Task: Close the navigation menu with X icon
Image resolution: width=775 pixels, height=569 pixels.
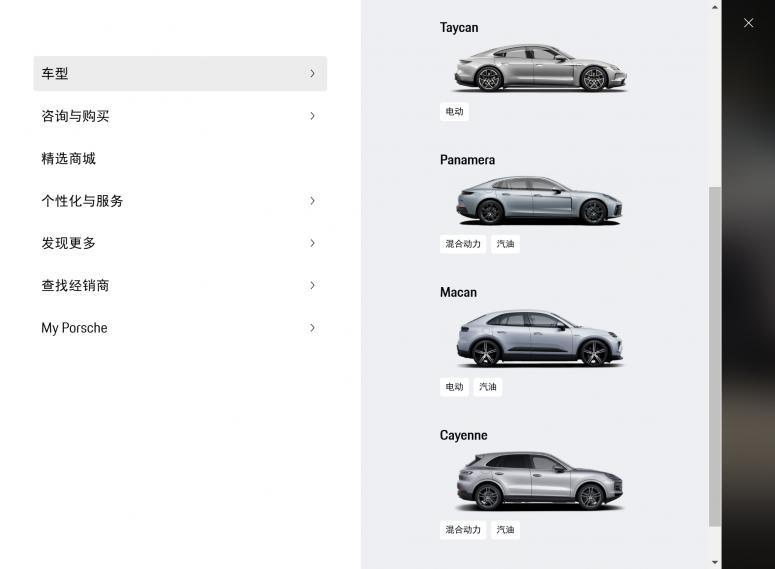Action: pyautogui.click(x=748, y=23)
